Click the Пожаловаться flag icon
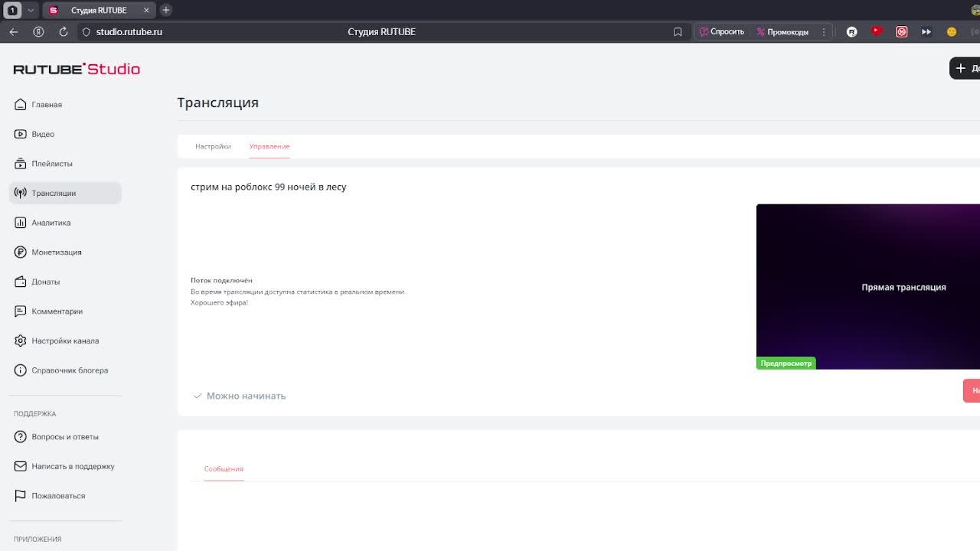Viewport: 980px width, 551px height. tap(20, 496)
